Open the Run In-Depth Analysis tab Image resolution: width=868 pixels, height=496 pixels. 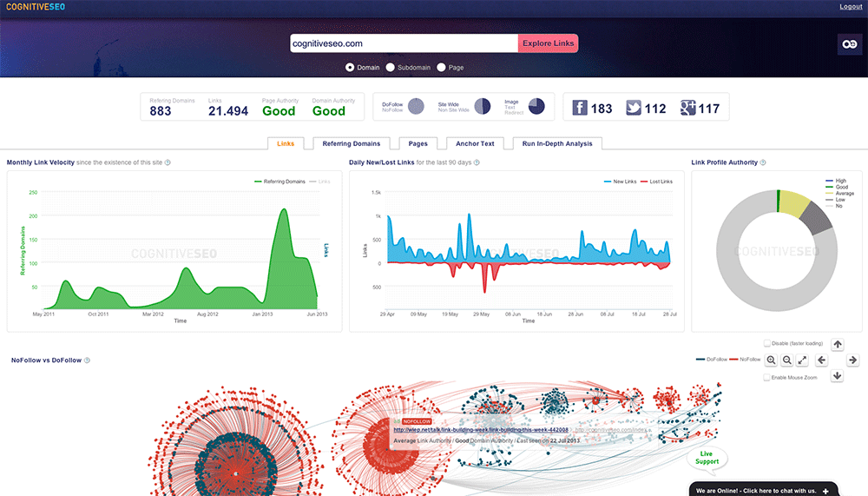tap(557, 143)
